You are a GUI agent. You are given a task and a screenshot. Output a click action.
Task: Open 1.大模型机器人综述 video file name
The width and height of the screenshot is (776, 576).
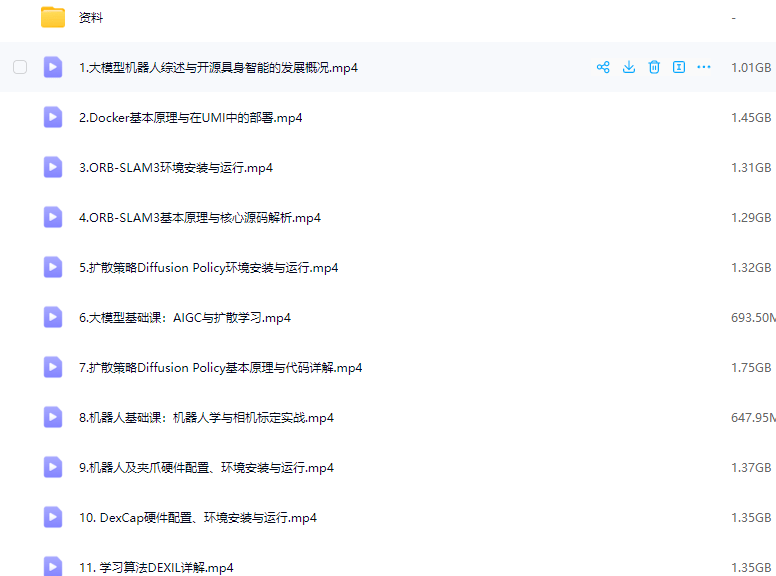pyautogui.click(x=218, y=68)
